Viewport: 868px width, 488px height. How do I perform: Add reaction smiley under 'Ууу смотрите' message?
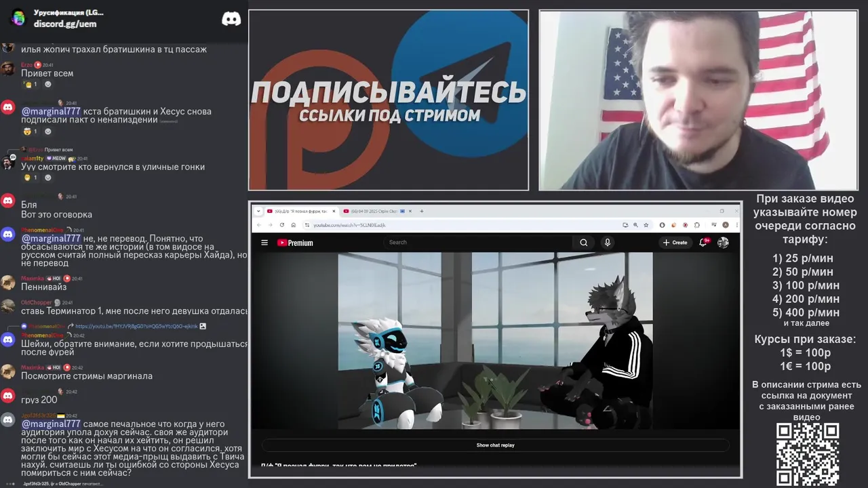pos(48,178)
